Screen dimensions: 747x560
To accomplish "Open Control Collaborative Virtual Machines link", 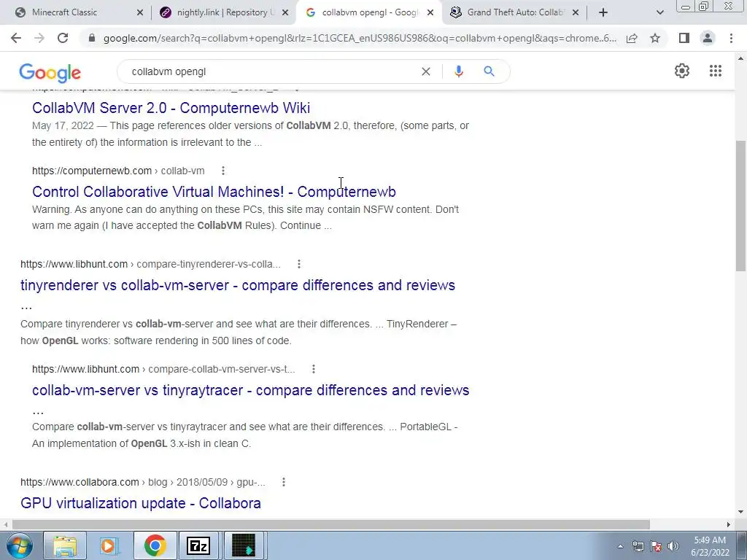I will [x=214, y=192].
